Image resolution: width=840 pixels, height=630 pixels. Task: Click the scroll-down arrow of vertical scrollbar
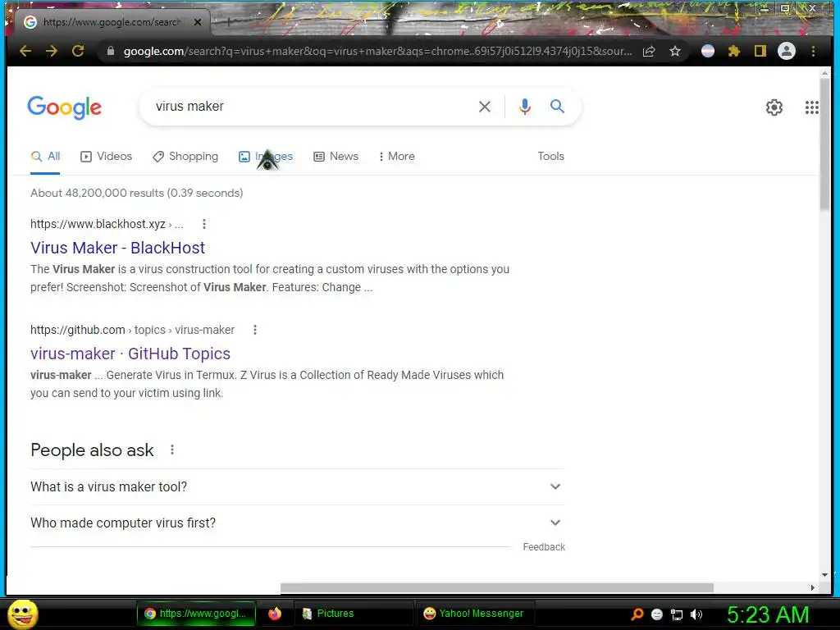(825, 575)
